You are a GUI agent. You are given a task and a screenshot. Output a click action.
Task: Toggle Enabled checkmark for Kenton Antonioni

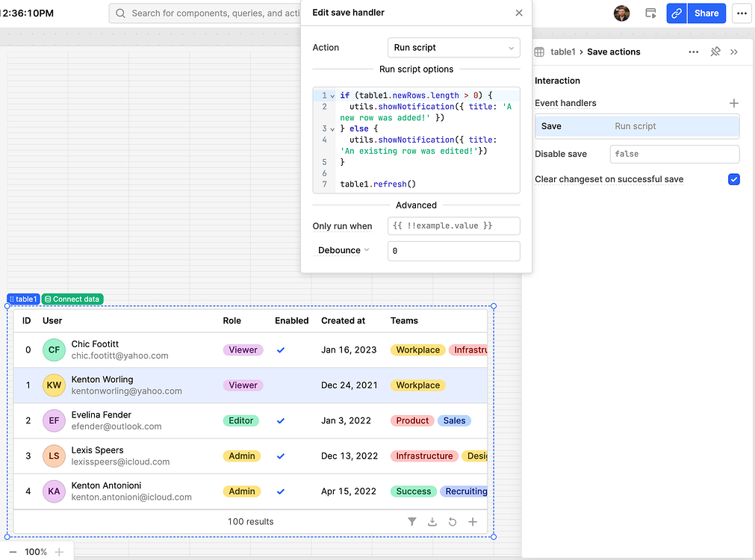click(281, 491)
